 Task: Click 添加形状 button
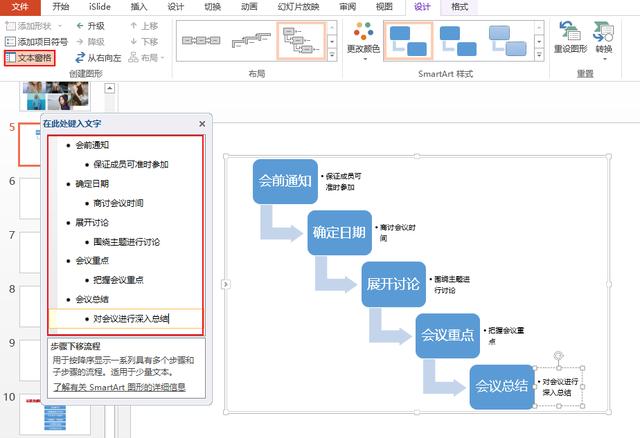pyautogui.click(x=29, y=26)
